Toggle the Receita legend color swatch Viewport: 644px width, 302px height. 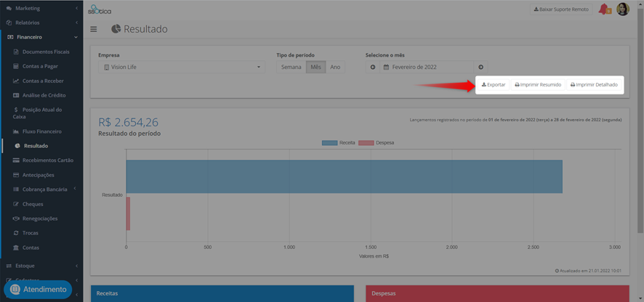coord(330,143)
